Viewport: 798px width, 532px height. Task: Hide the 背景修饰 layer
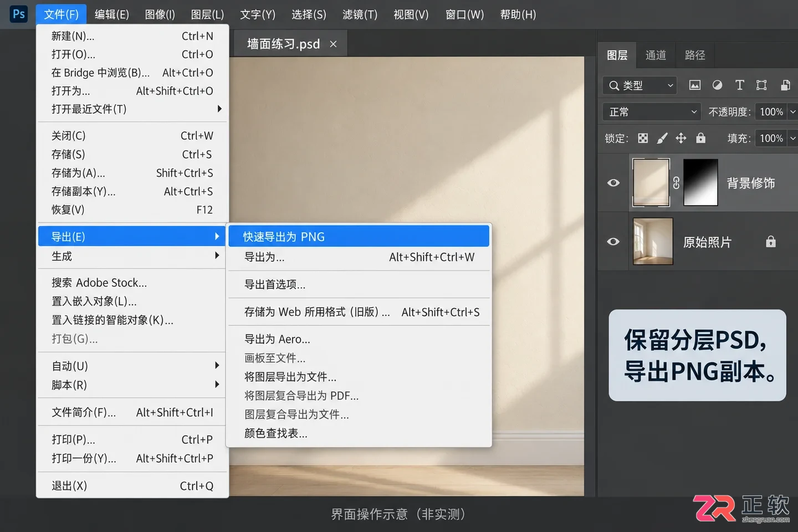pos(613,183)
